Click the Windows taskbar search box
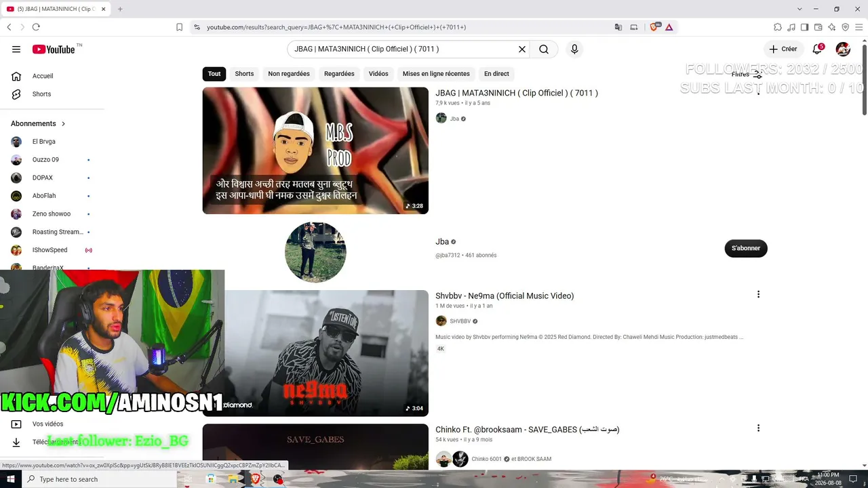This screenshot has height=488, width=868. pos(99,479)
